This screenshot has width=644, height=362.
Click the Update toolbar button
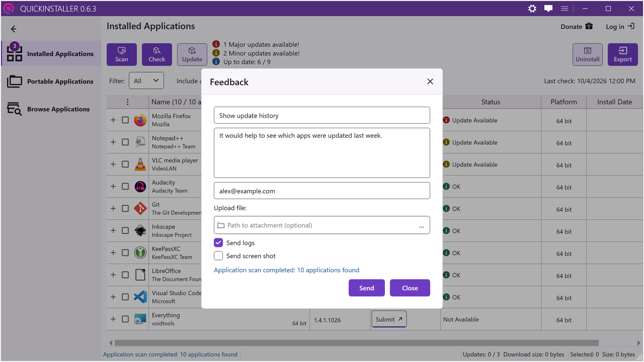(x=192, y=54)
